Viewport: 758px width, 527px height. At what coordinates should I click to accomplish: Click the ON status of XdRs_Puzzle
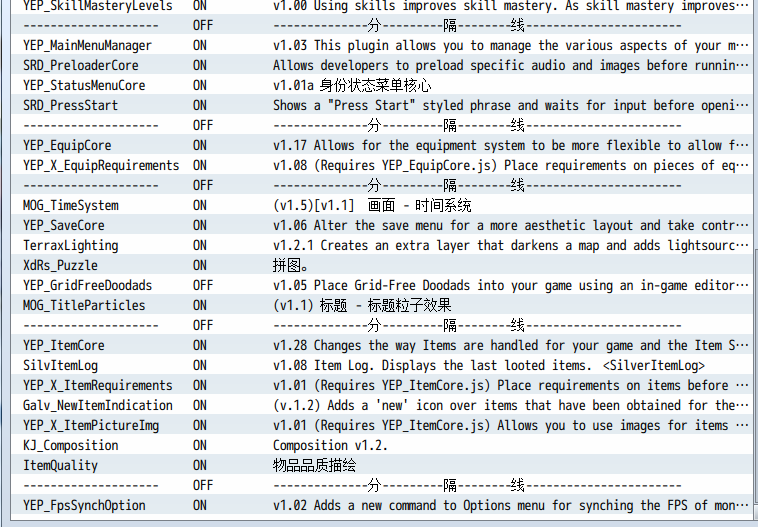(200, 265)
